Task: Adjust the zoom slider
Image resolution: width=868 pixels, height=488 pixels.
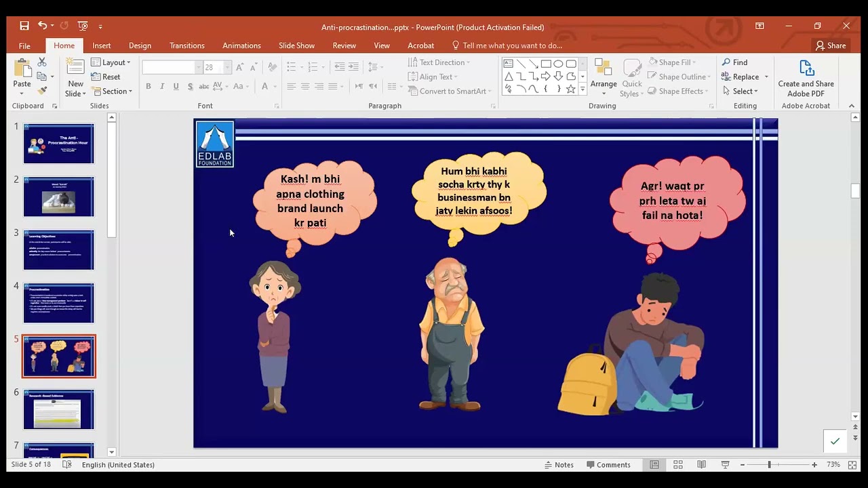Action: [x=769, y=464]
